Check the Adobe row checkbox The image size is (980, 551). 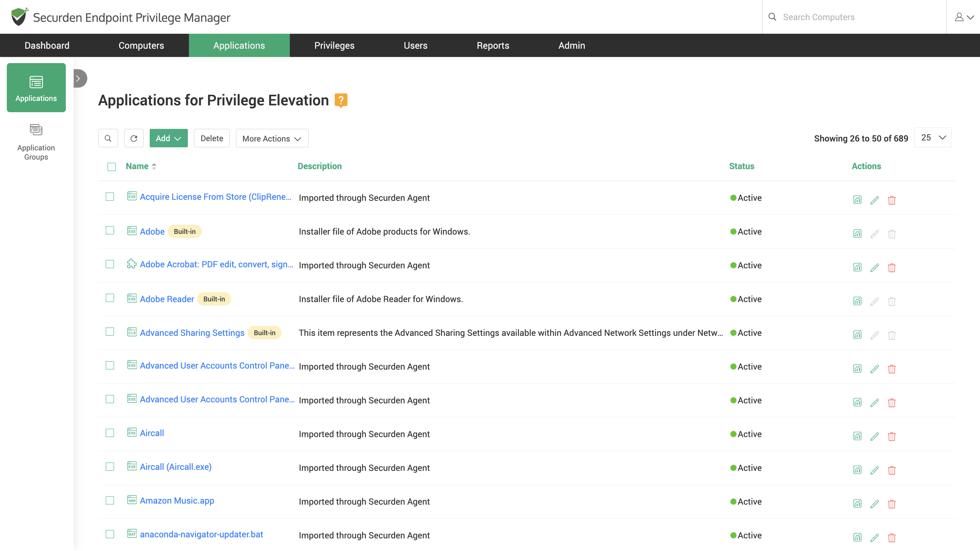(110, 230)
